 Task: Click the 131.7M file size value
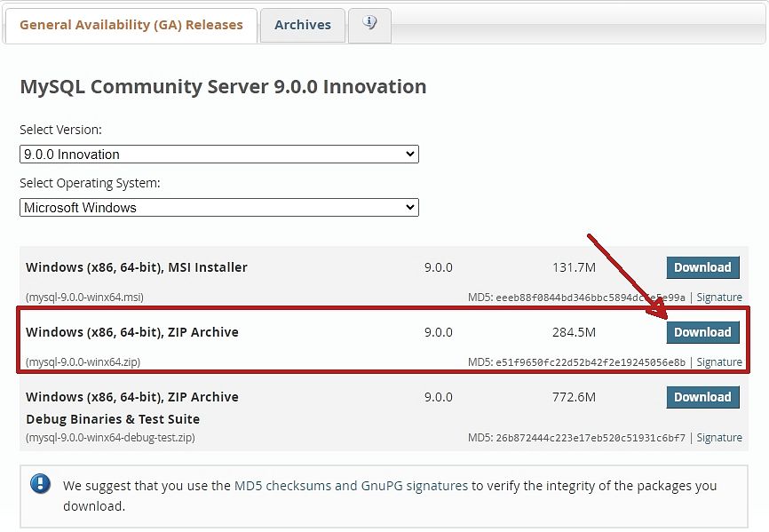tap(574, 267)
